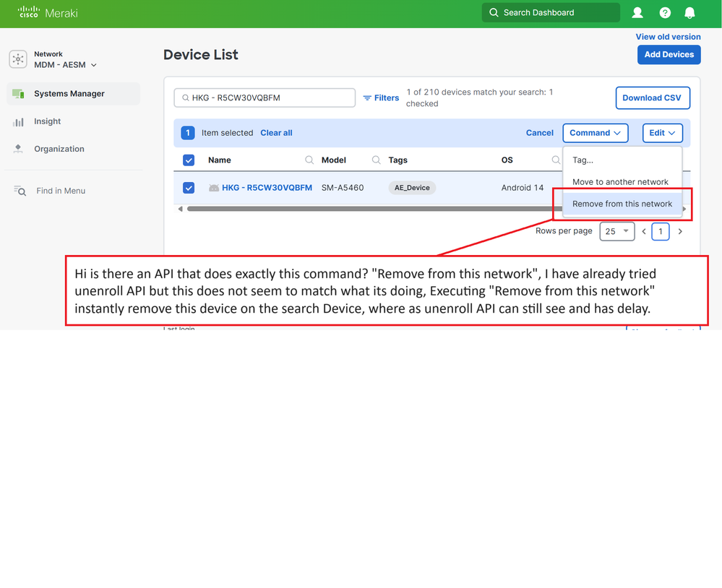Expand the Edit dropdown button
This screenshot has height=588, width=722.
pyautogui.click(x=662, y=133)
